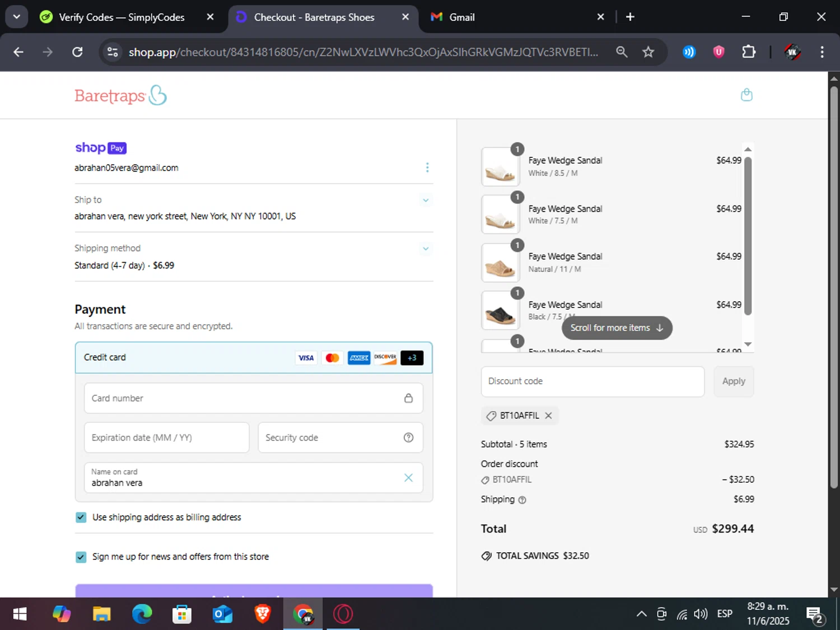This screenshot has height=630, width=840.
Task: Click the purple pay button at bottom
Action: (254, 590)
